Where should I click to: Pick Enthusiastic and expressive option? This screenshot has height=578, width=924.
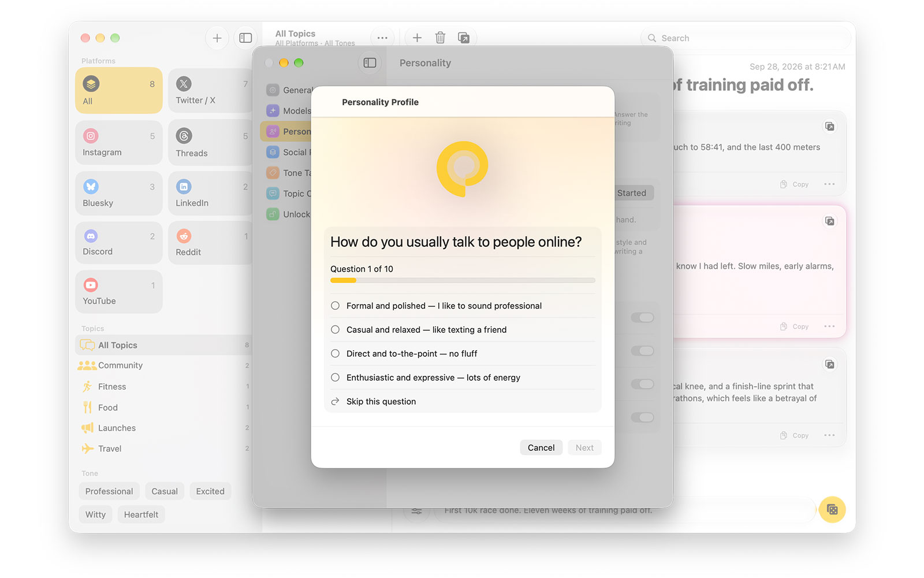[x=463, y=377]
